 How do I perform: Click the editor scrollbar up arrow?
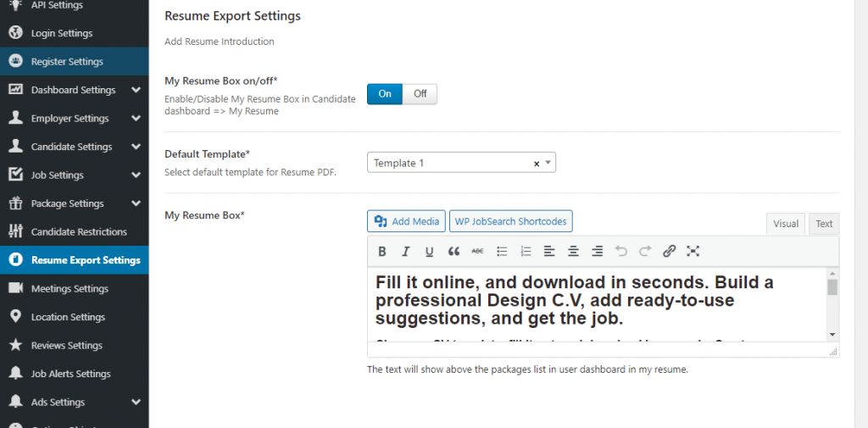point(832,274)
